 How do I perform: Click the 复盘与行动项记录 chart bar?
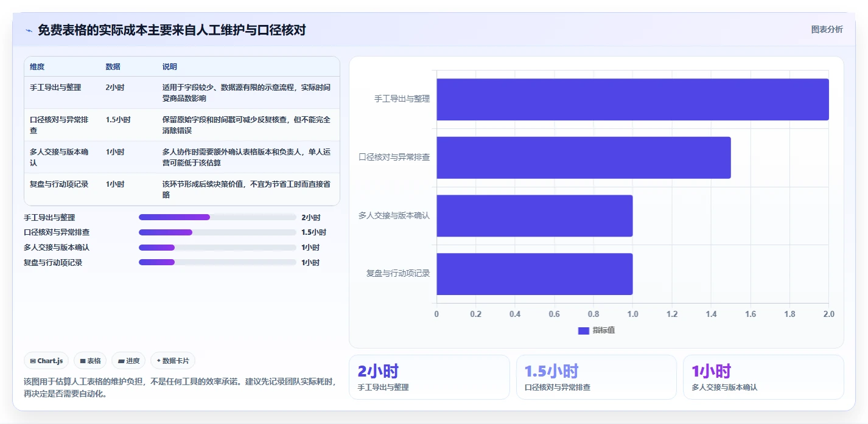(x=534, y=274)
